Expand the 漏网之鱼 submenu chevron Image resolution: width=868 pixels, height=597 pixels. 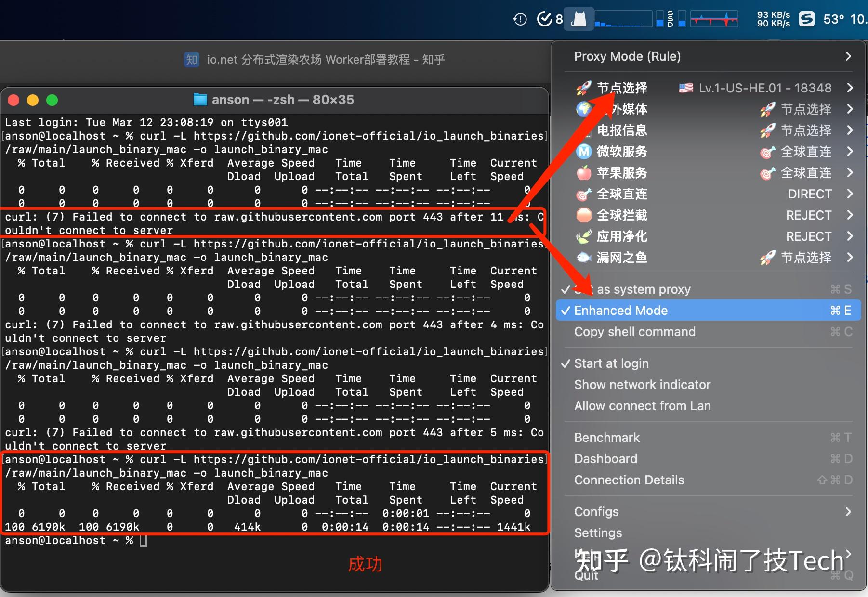tap(850, 258)
